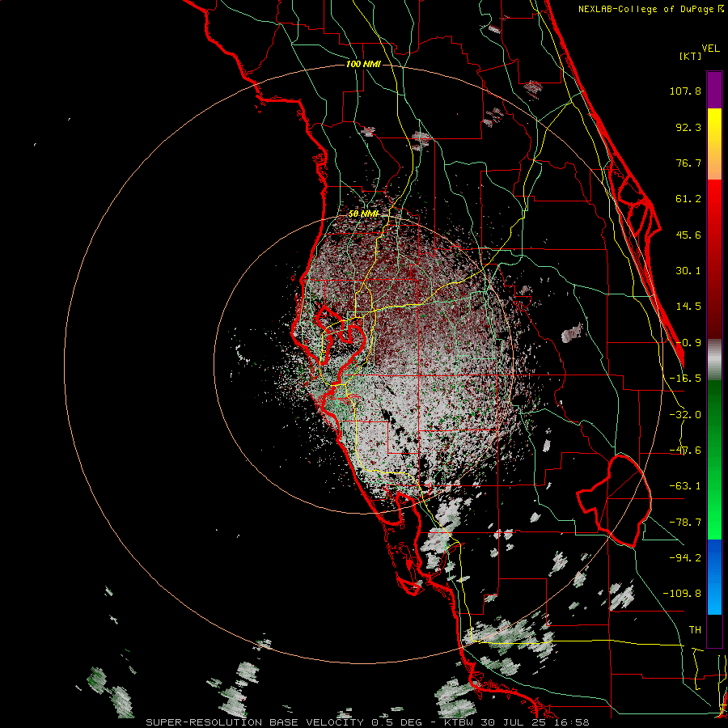Click the TH threshold label
Image resolution: width=728 pixels, height=728 pixels.
[695, 629]
